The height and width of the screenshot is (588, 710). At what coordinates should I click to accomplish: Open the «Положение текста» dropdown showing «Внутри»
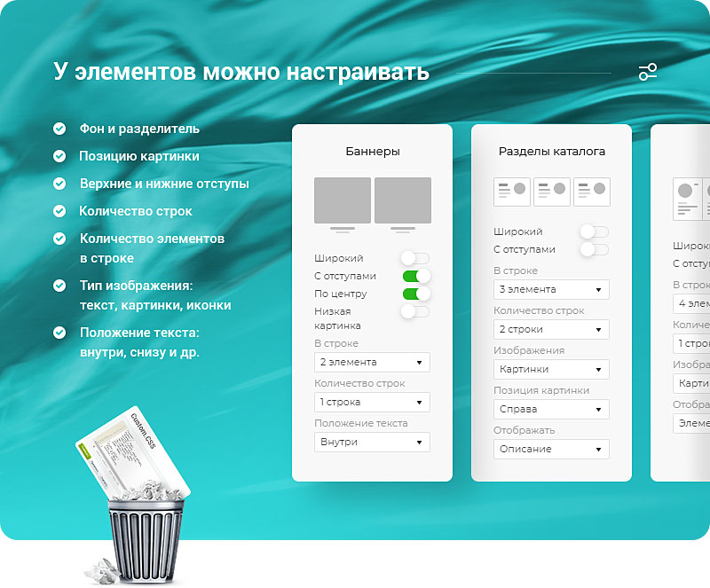pyautogui.click(x=372, y=442)
